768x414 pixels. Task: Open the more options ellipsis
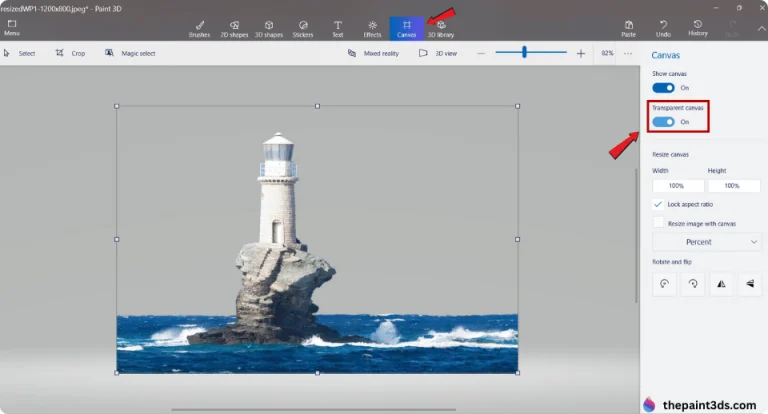628,53
